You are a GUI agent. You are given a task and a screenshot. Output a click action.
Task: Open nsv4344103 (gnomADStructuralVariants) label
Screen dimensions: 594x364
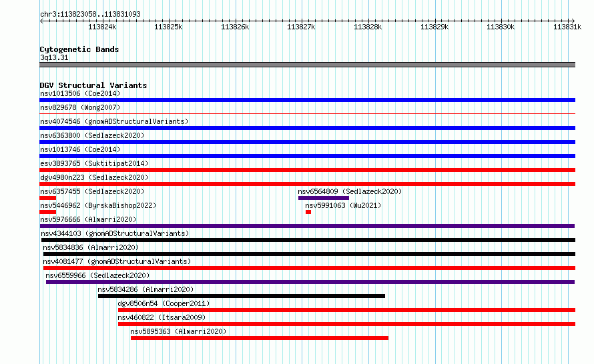point(115,233)
